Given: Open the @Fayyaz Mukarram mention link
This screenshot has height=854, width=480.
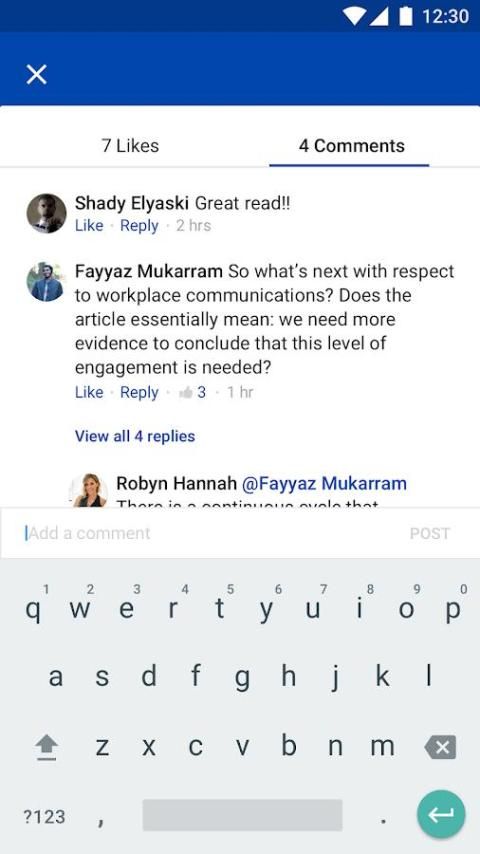Looking at the screenshot, I should [x=324, y=483].
